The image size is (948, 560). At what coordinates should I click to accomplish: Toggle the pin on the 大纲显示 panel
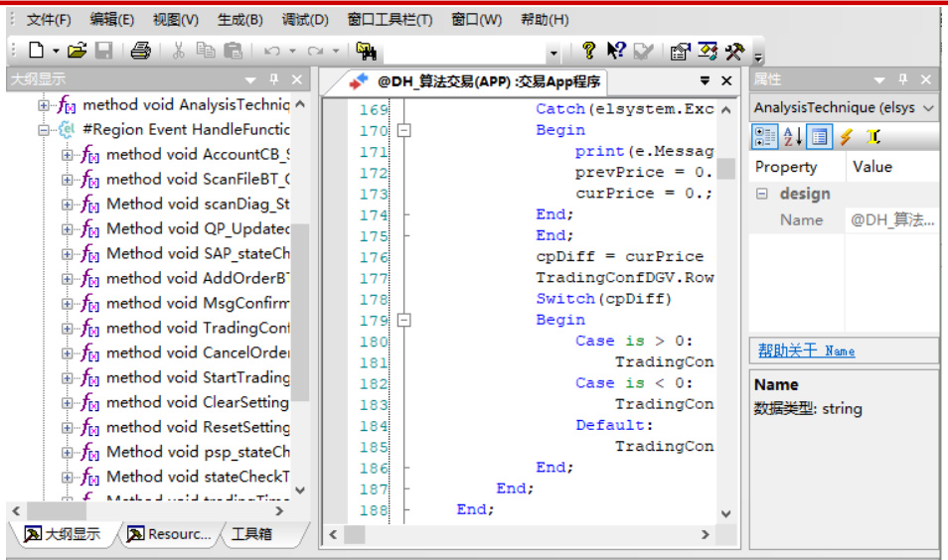click(274, 79)
